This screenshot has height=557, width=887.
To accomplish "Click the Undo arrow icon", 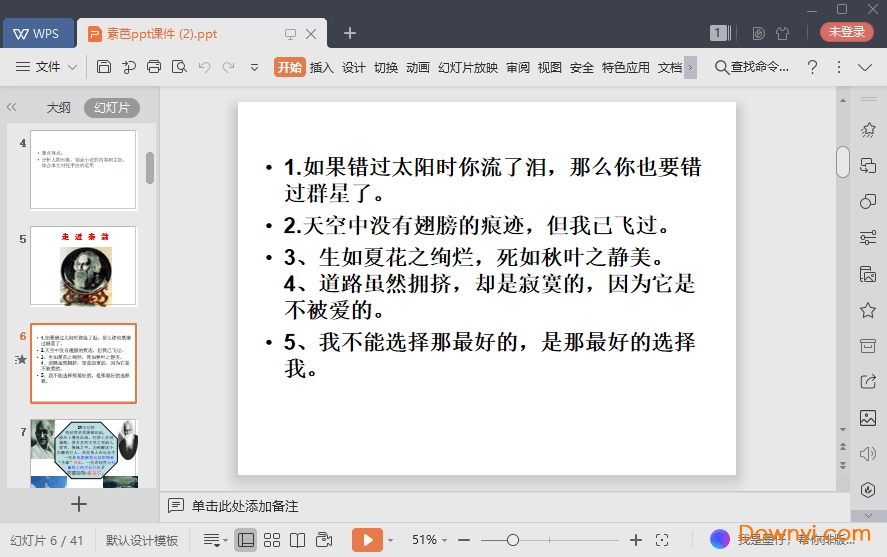I will [204, 67].
